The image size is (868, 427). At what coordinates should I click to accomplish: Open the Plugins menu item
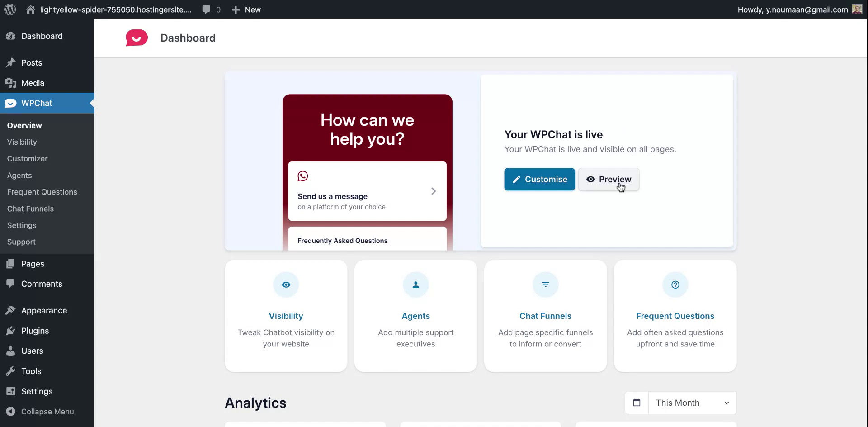point(34,330)
